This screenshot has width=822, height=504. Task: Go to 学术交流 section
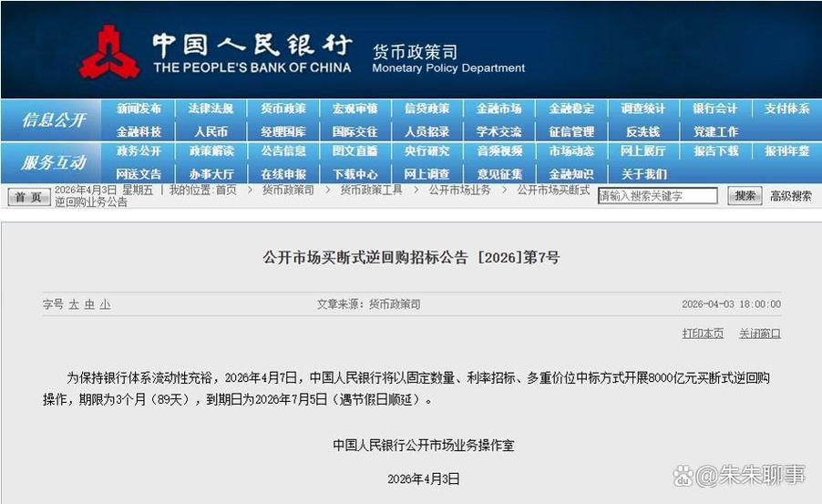point(499,131)
